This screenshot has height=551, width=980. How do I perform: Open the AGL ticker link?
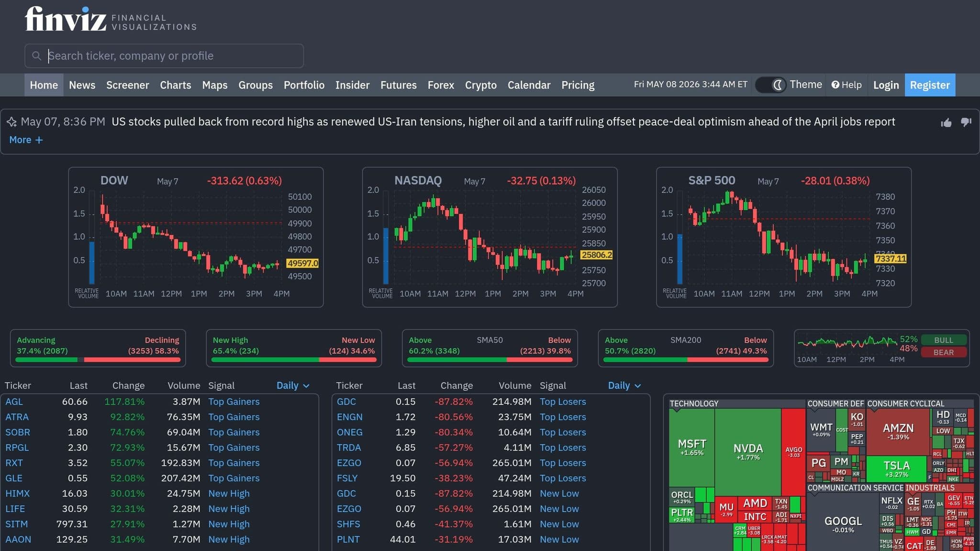14,402
